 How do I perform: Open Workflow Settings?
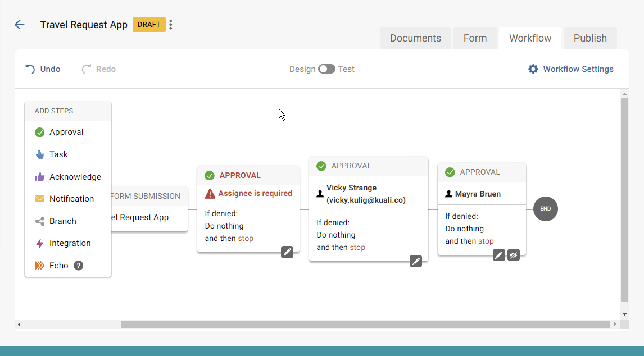(571, 69)
